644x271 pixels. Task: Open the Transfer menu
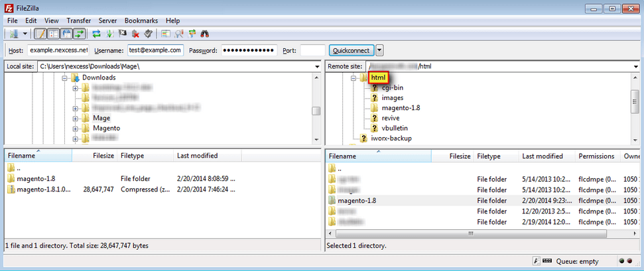tap(79, 21)
